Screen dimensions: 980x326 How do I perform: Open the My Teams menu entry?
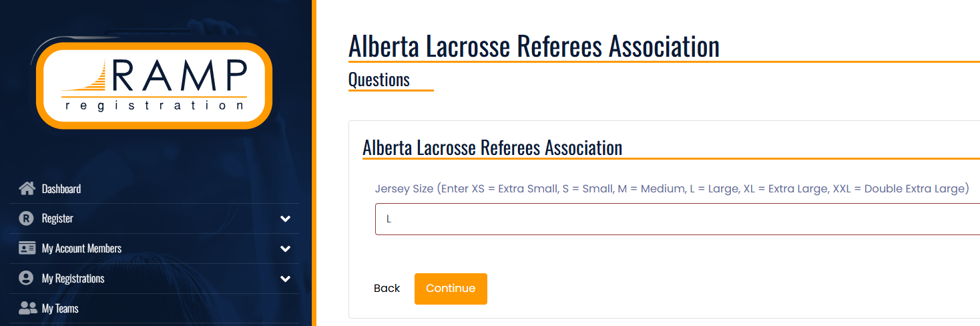click(60, 309)
